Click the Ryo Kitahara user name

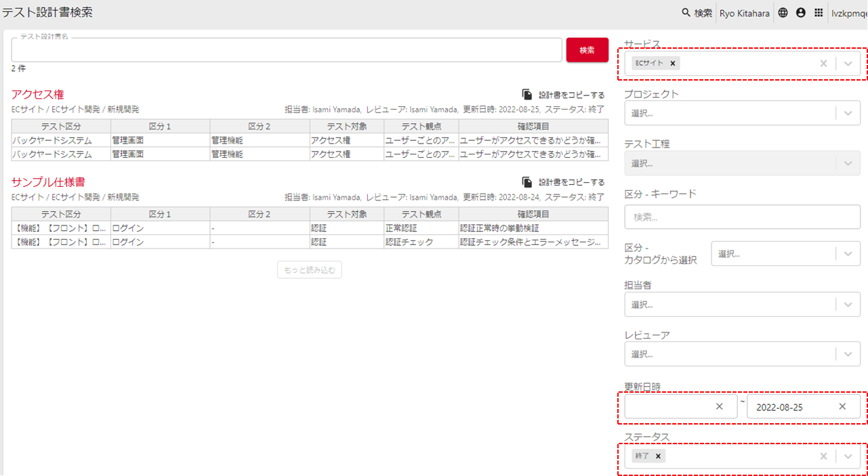745,13
